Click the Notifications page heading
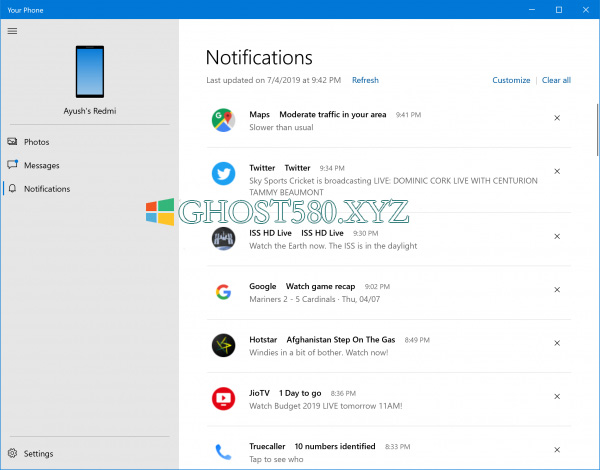 259,58
